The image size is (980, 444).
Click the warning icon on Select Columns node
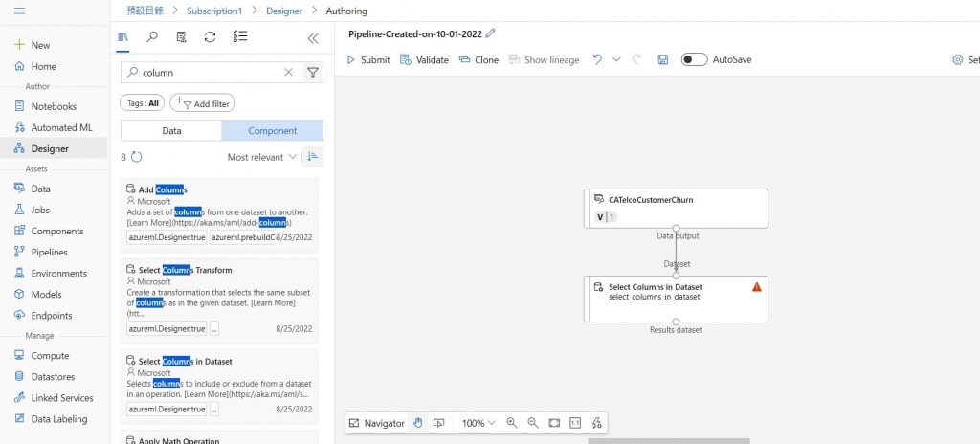pos(757,287)
